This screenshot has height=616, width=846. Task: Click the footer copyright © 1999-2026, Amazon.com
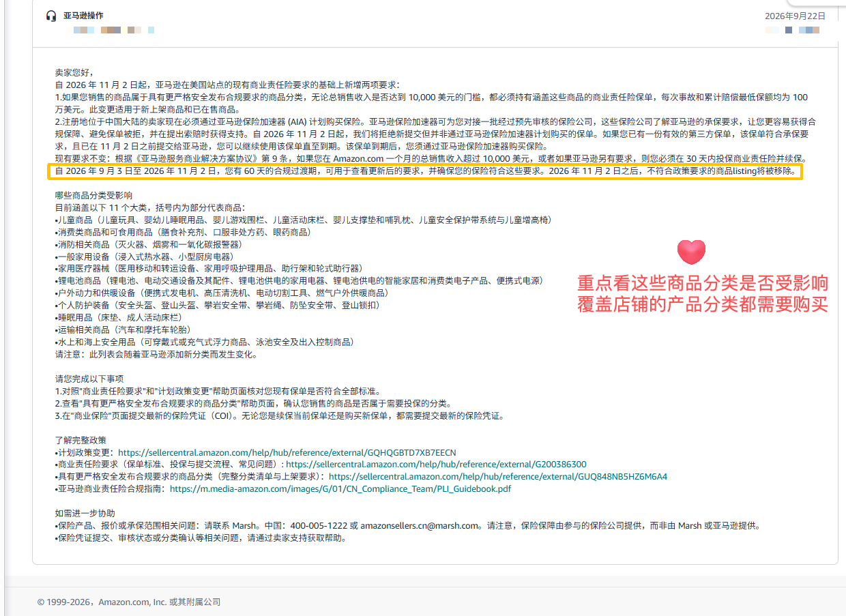tap(129, 602)
